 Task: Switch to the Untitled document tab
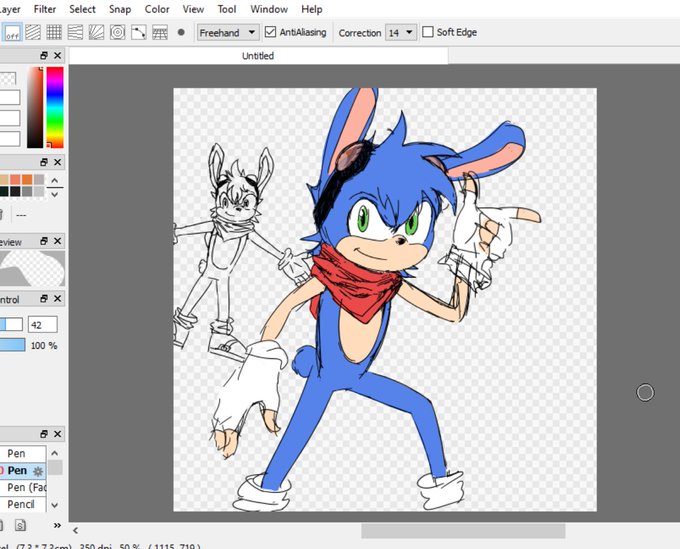[x=258, y=56]
